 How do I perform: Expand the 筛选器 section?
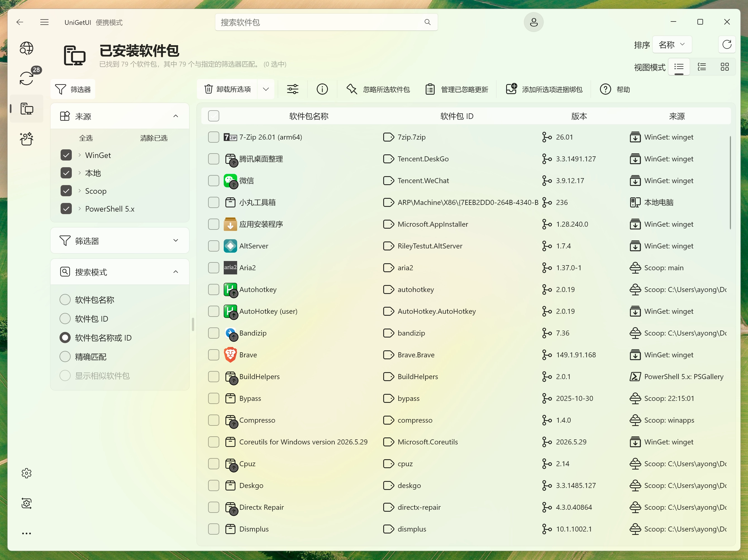point(175,240)
